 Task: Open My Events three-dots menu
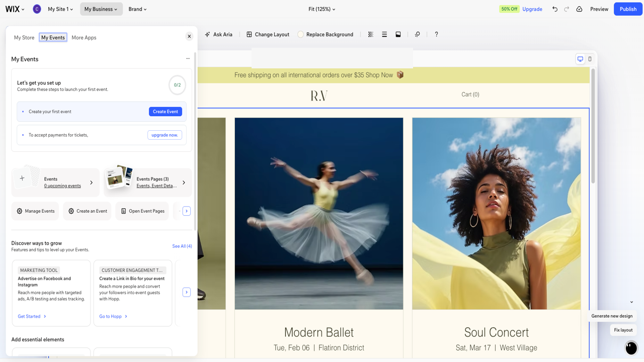pyautogui.click(x=188, y=58)
